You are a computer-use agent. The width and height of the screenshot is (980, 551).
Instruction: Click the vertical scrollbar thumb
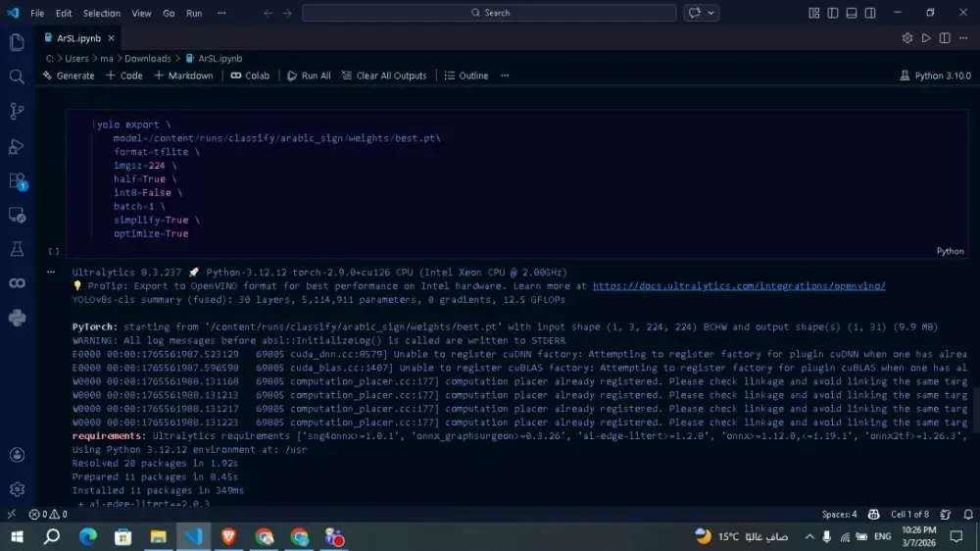tap(976, 410)
